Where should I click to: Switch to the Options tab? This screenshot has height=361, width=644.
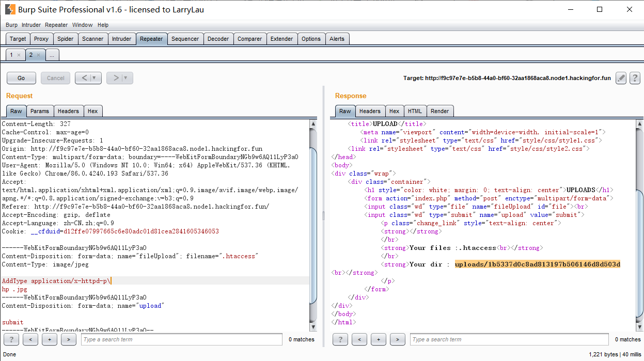(x=311, y=39)
